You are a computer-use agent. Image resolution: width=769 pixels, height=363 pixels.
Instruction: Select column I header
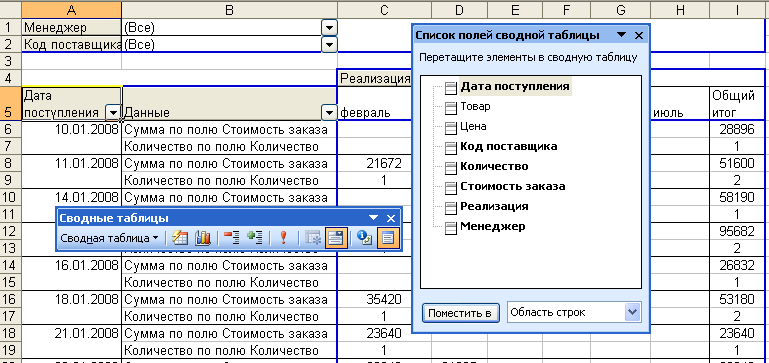tap(737, 9)
